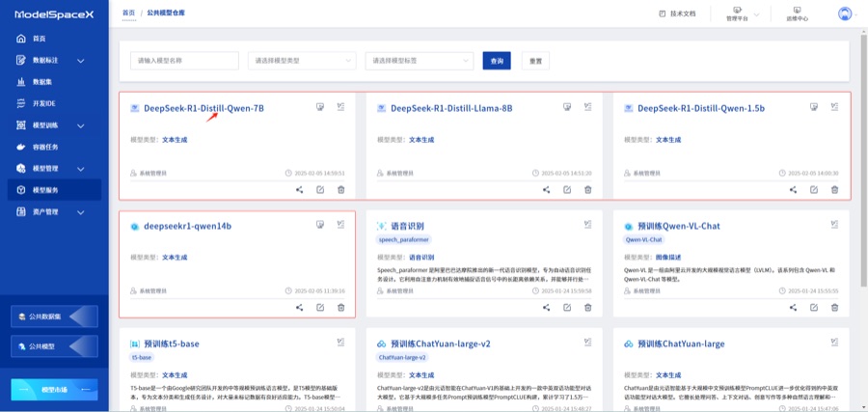The width and height of the screenshot is (868, 412).
Task: Click checklist icon on 预训练t5-base card
Action: tap(341, 343)
